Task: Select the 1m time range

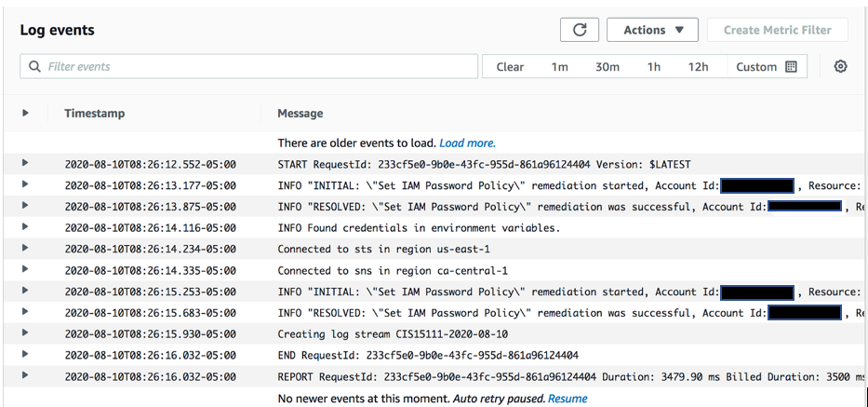Action: (x=559, y=67)
